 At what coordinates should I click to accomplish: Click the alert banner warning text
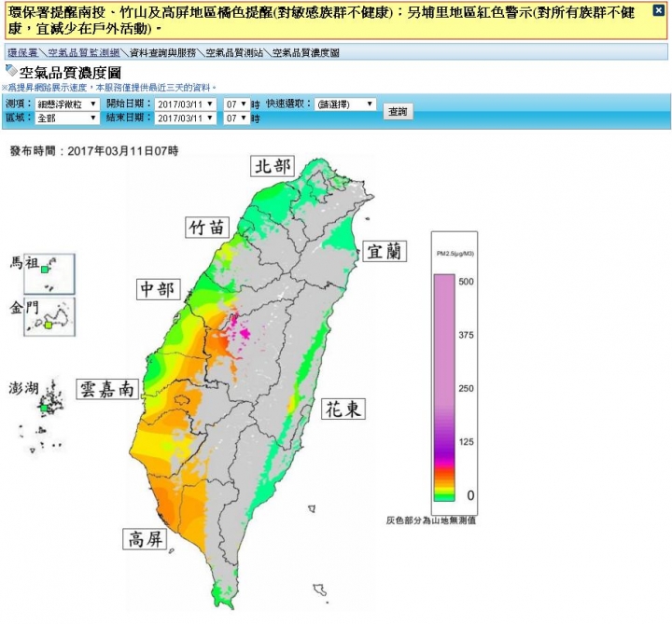321,21
